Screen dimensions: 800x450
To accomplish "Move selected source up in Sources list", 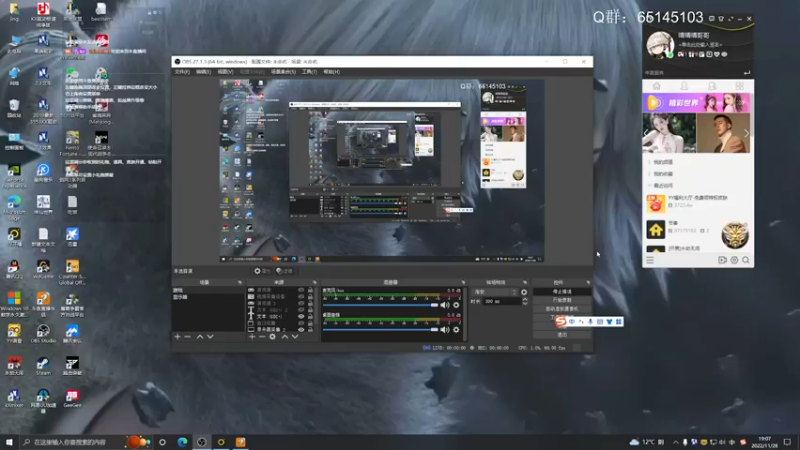I will pyautogui.click(x=285, y=337).
